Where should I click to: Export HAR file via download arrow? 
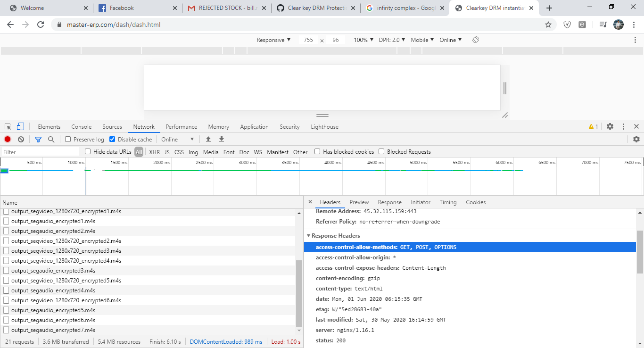tap(221, 139)
